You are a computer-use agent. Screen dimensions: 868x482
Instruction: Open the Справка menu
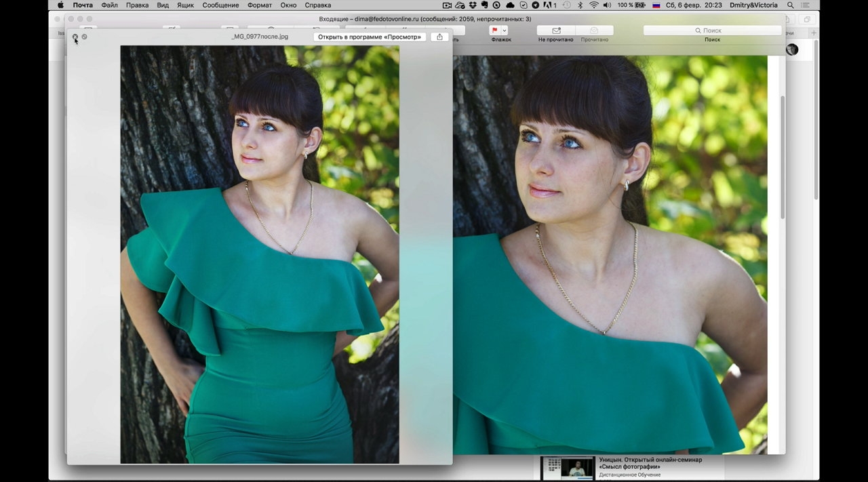[x=318, y=5]
